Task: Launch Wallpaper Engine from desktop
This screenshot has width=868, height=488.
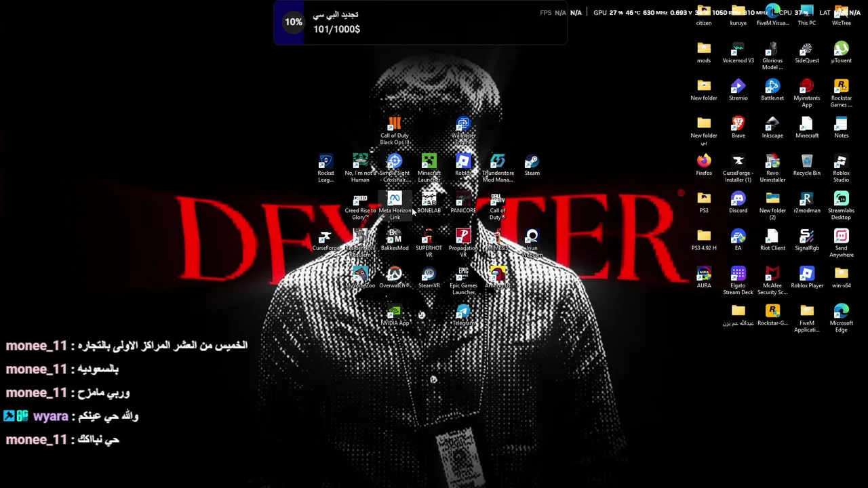Action: [x=463, y=131]
